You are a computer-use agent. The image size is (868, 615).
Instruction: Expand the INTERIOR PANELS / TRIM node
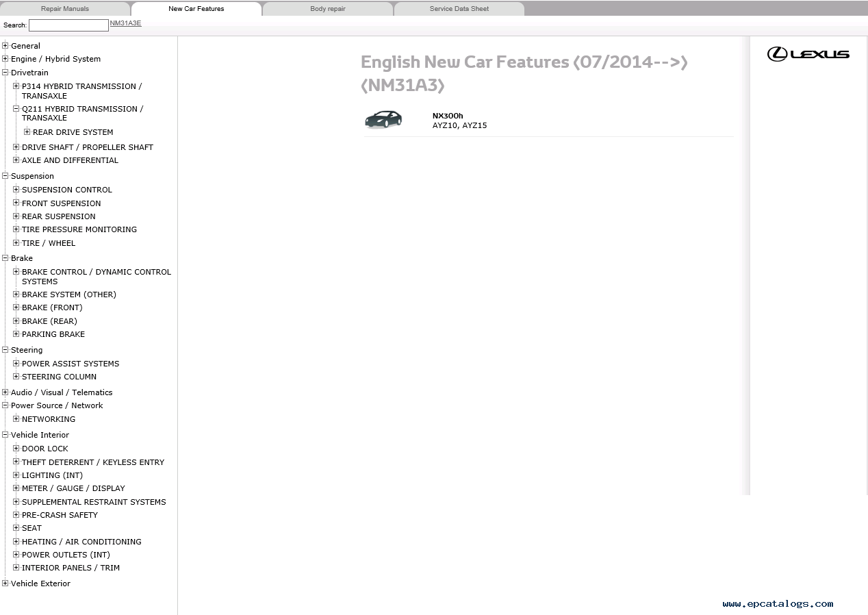pos(16,568)
